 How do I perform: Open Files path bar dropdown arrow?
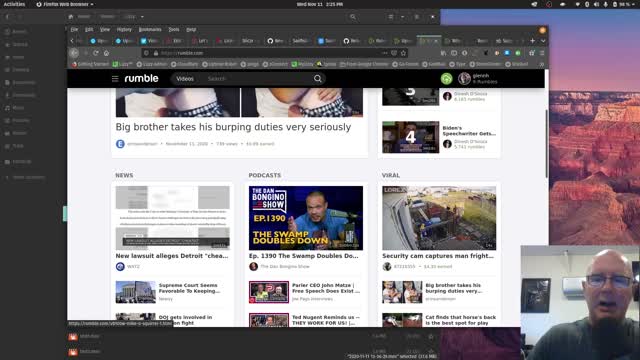(142, 17)
